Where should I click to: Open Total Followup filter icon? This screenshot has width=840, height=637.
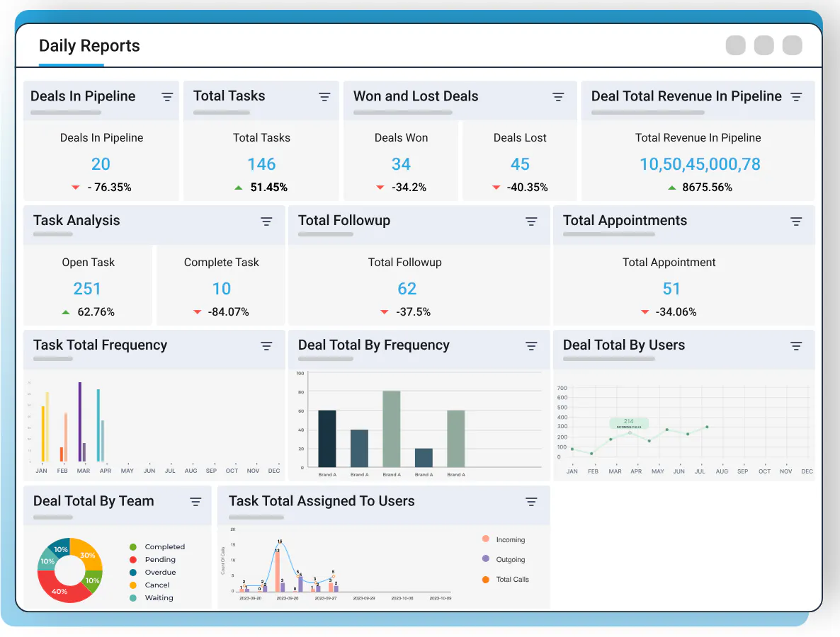tap(531, 222)
